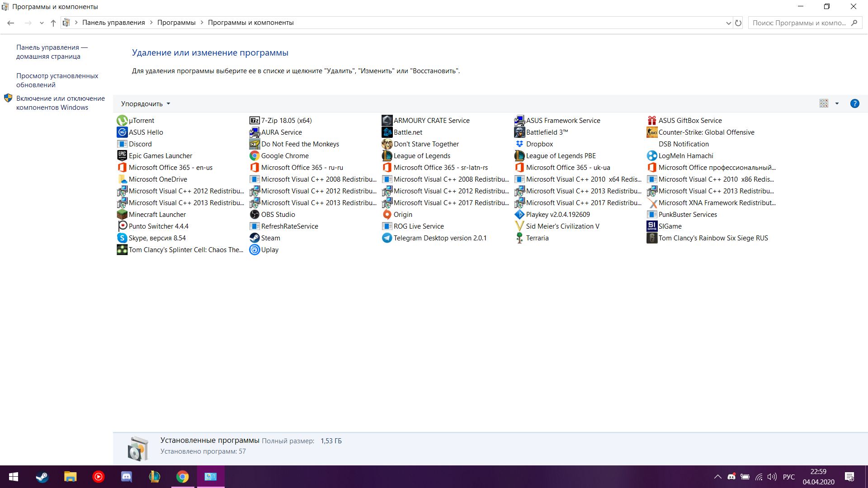868x488 pixels.
Task: Select Epic Games Launcher icon
Action: pos(122,156)
